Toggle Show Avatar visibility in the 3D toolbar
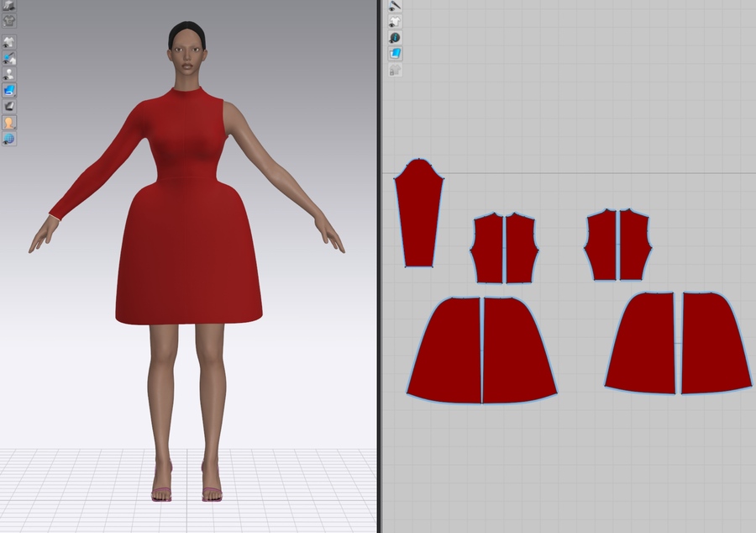Image resolution: width=756 pixels, height=533 pixels. point(9,74)
